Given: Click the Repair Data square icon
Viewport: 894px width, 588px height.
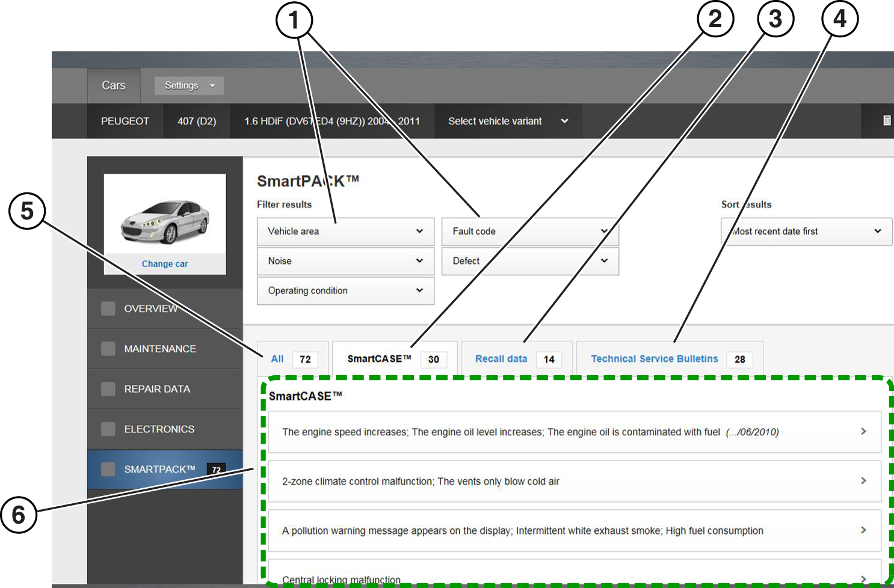Looking at the screenshot, I should (108, 389).
